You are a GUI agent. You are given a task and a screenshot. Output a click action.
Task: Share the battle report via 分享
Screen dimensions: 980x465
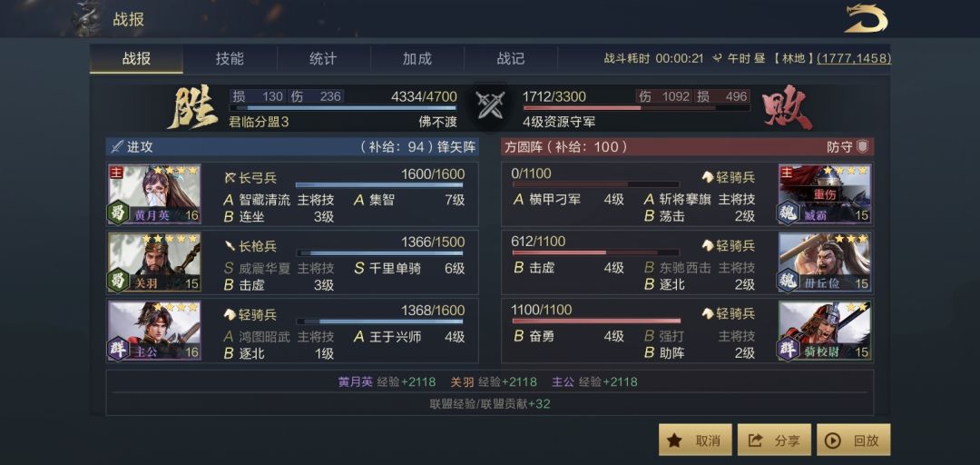point(774,440)
